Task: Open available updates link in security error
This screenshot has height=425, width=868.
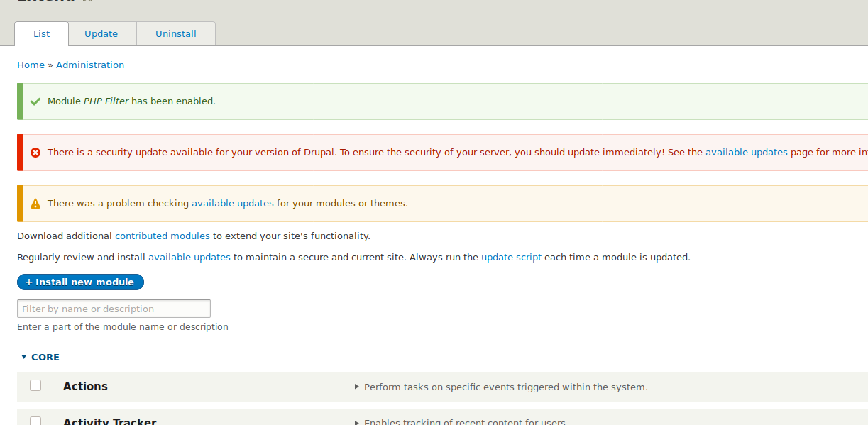Action: [x=746, y=153]
